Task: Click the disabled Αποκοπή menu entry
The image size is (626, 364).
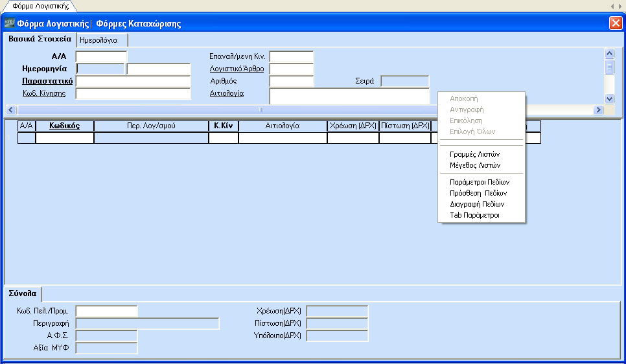Action: (x=463, y=98)
